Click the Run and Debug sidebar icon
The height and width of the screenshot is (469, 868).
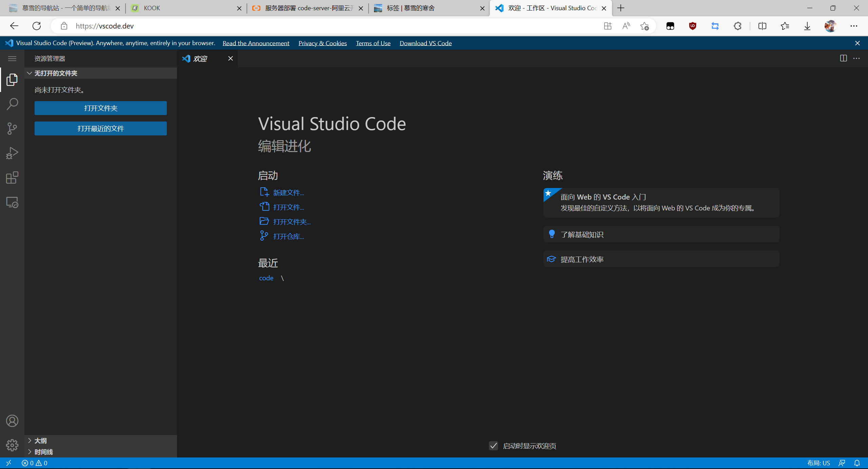(x=12, y=152)
